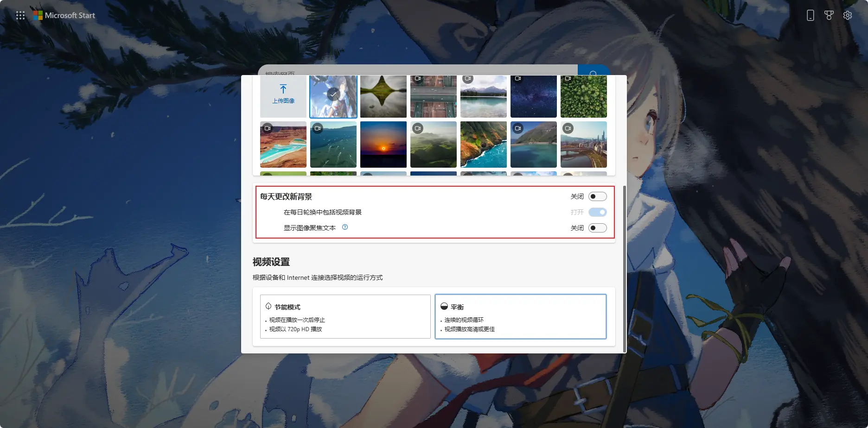868x428 pixels.
Task: Click the settings panel vertical scrollbar
Action: coord(624,269)
